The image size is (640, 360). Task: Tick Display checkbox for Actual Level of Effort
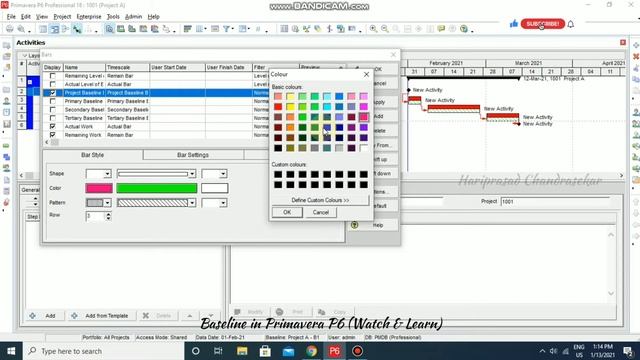53,84
